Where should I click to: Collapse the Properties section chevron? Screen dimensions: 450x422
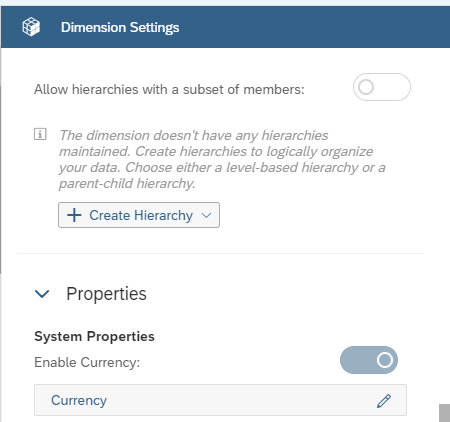42,294
